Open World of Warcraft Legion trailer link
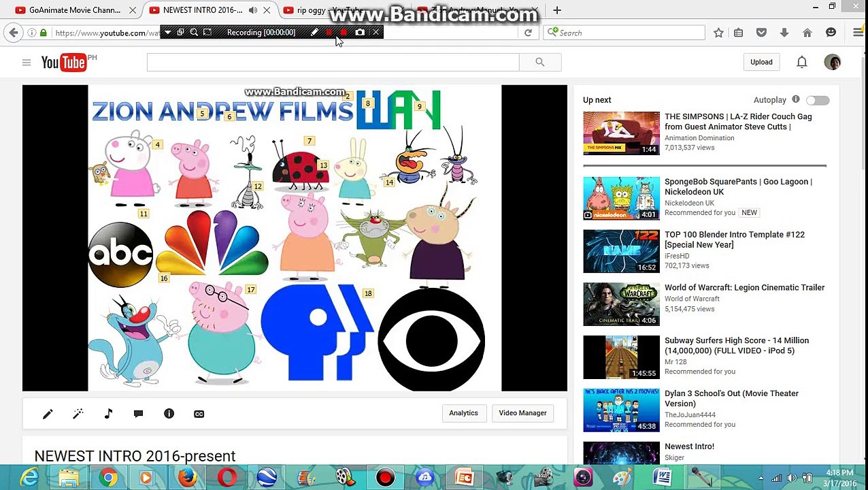This screenshot has height=490, width=868. click(x=744, y=288)
